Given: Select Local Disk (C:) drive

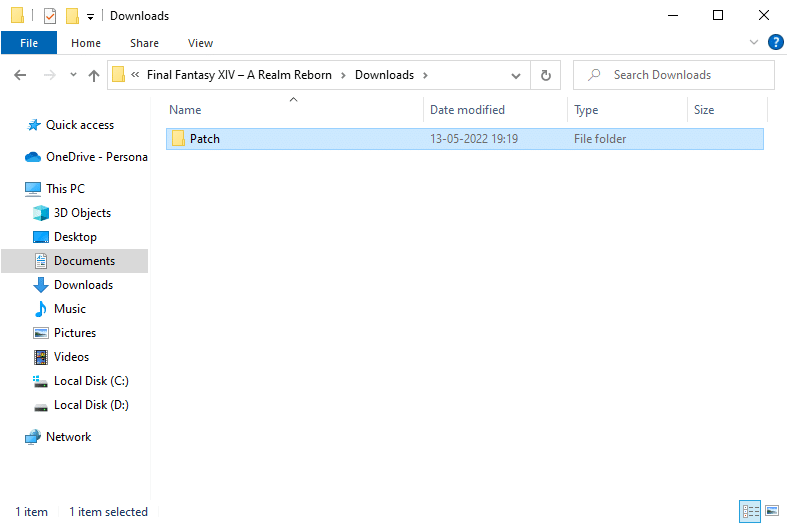Looking at the screenshot, I should (x=91, y=381).
